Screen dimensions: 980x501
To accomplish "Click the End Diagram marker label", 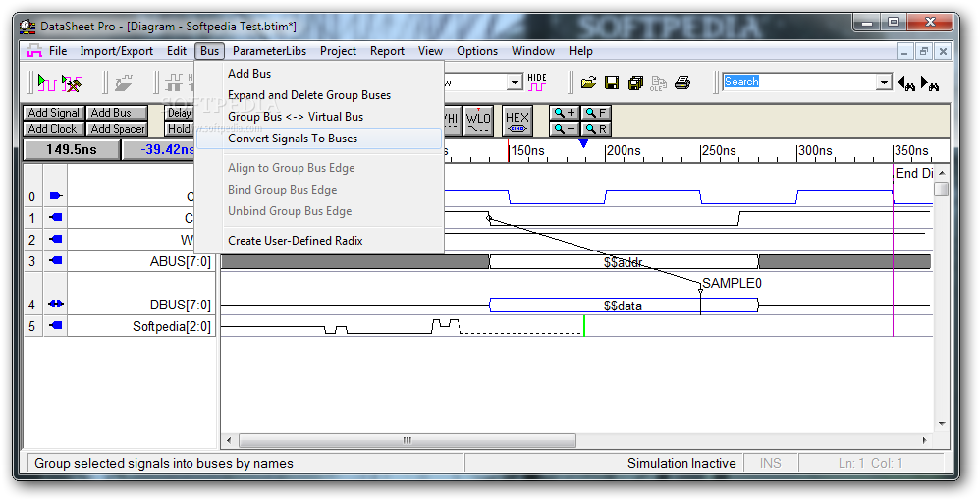I will click(x=914, y=173).
